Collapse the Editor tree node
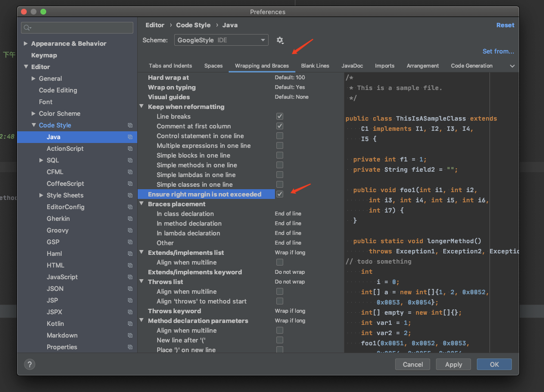Viewport: 544px width, 392px height. (x=26, y=67)
